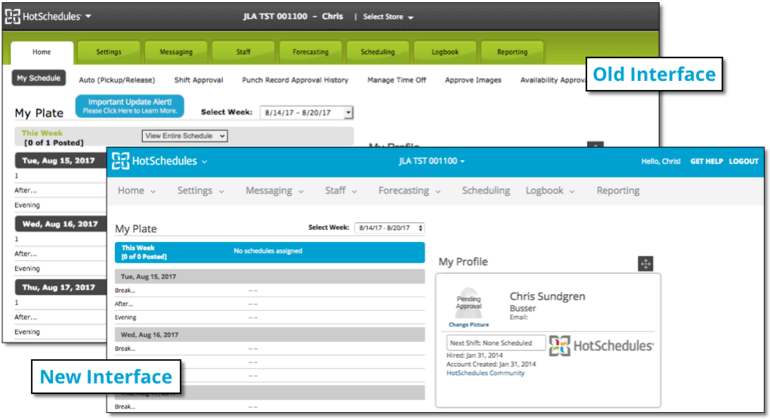Image resolution: width=770 pixels, height=419 pixels.
Task: Click This Week blue banner in new interface
Action: pyautogui.click(x=270, y=252)
